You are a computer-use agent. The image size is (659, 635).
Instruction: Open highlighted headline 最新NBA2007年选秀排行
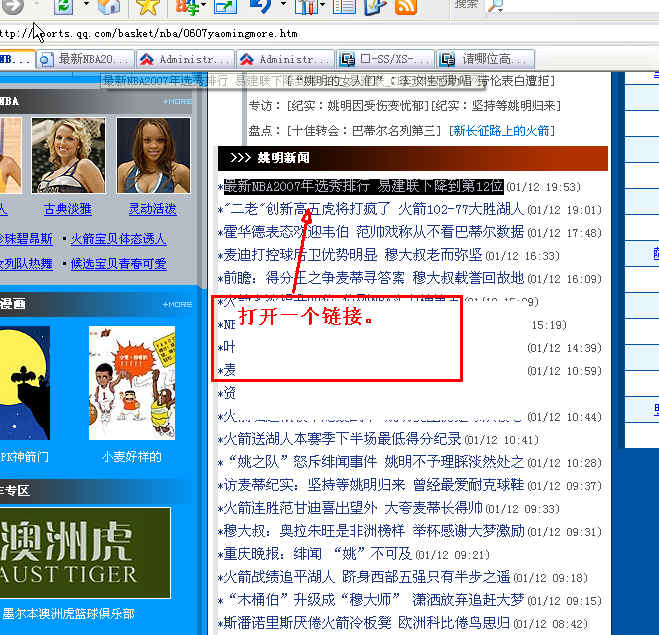pos(363,186)
